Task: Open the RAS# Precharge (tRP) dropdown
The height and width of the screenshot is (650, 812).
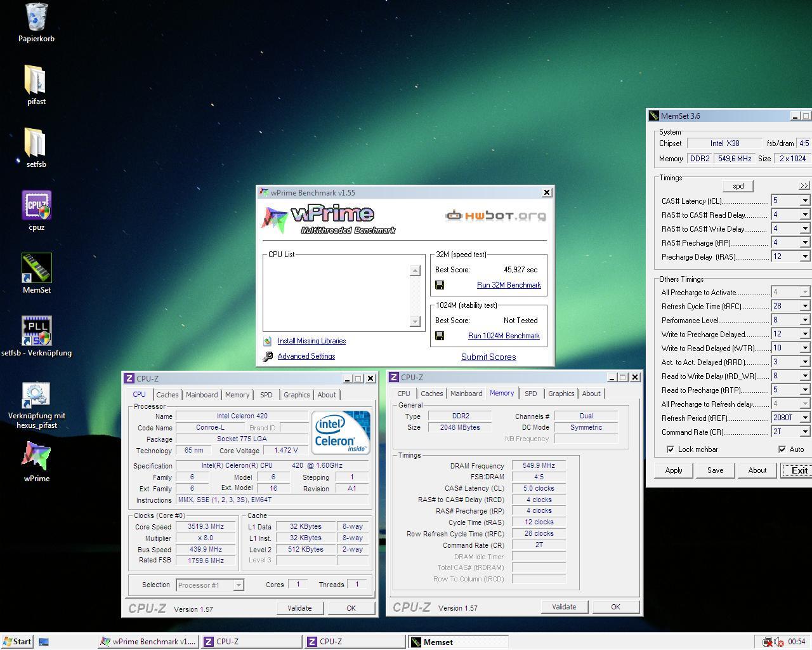Action: (x=805, y=242)
